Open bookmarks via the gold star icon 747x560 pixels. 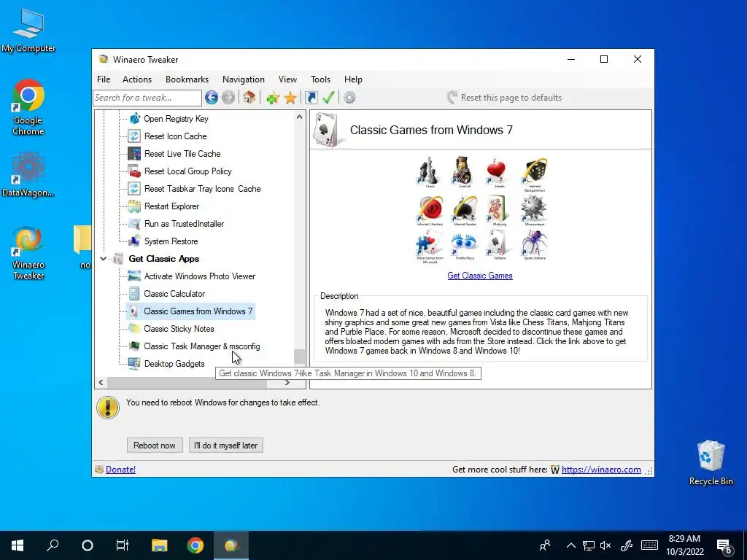(290, 98)
